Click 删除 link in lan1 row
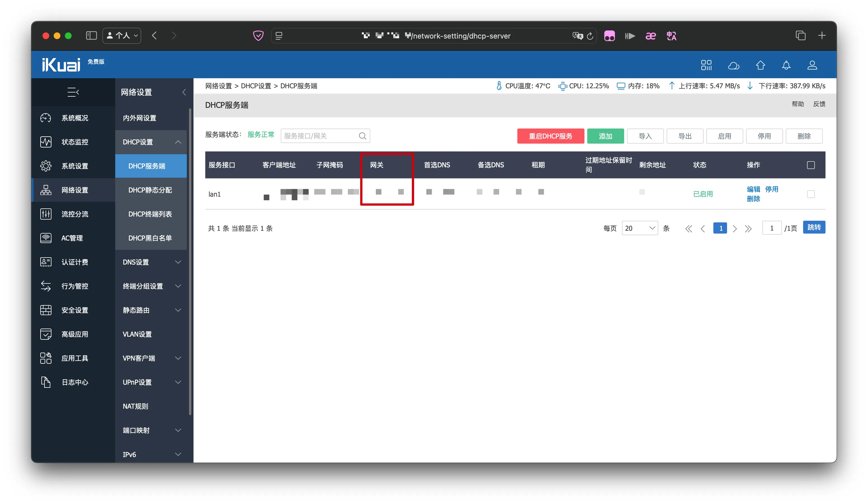 (x=753, y=199)
